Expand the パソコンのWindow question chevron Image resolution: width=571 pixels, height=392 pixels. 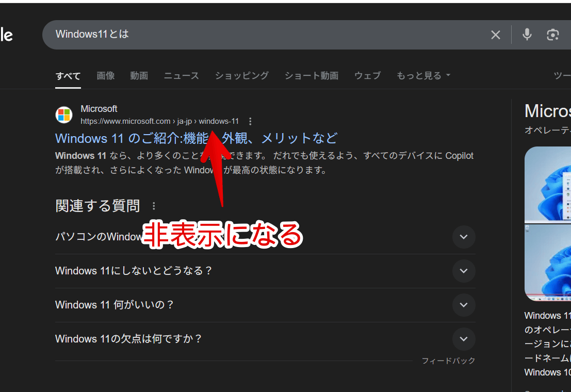click(464, 237)
